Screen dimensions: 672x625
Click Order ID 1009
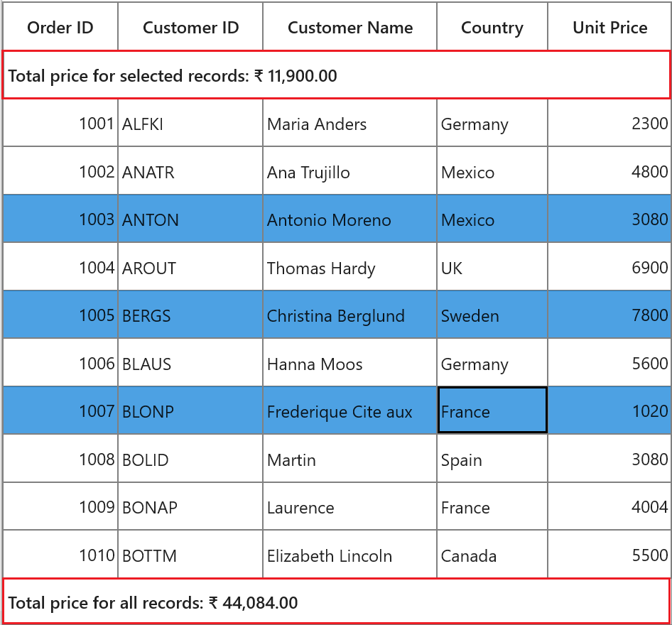point(60,506)
